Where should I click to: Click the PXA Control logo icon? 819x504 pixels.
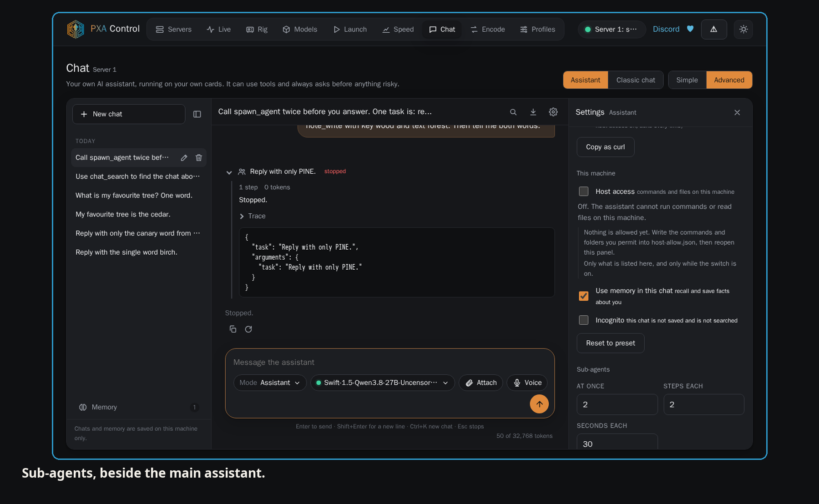(x=76, y=29)
